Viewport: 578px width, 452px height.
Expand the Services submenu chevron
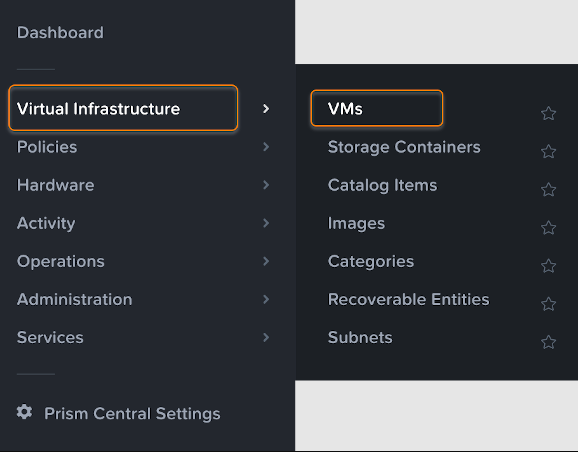(266, 337)
